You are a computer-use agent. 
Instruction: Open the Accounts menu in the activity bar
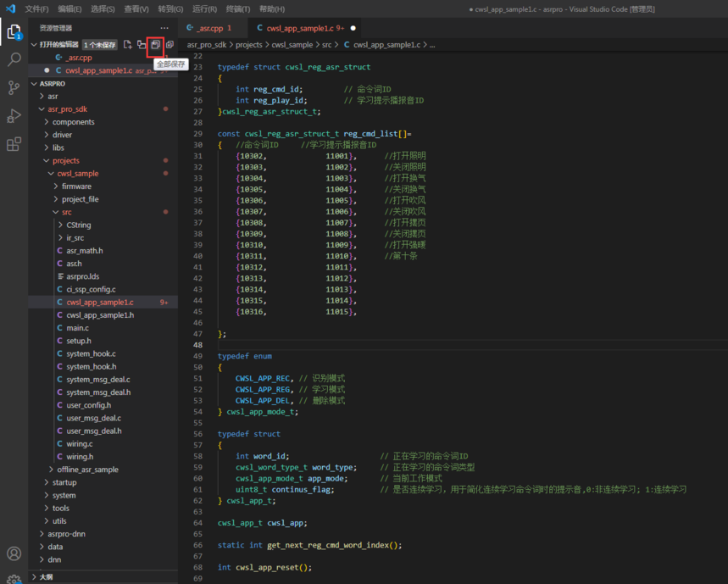point(14,553)
